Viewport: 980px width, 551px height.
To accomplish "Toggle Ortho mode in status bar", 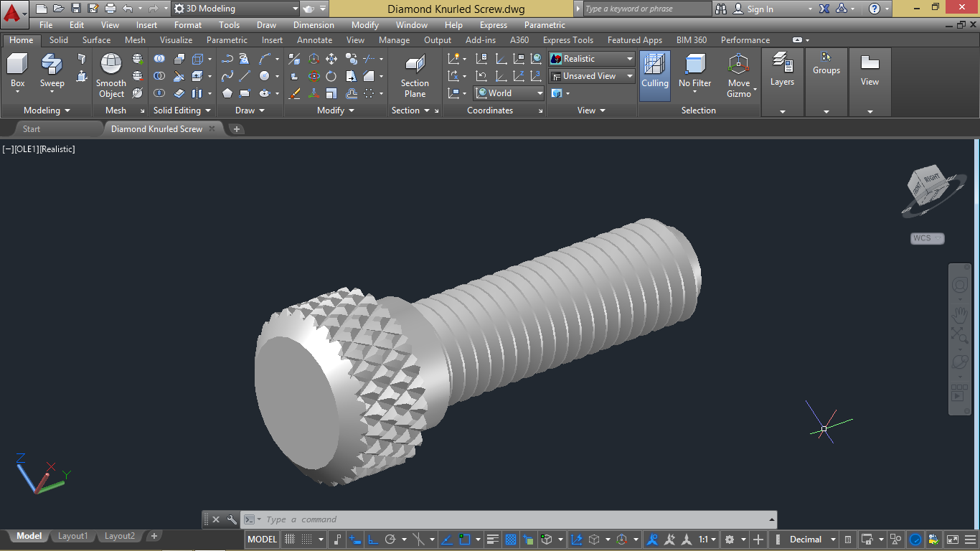I will [x=372, y=539].
